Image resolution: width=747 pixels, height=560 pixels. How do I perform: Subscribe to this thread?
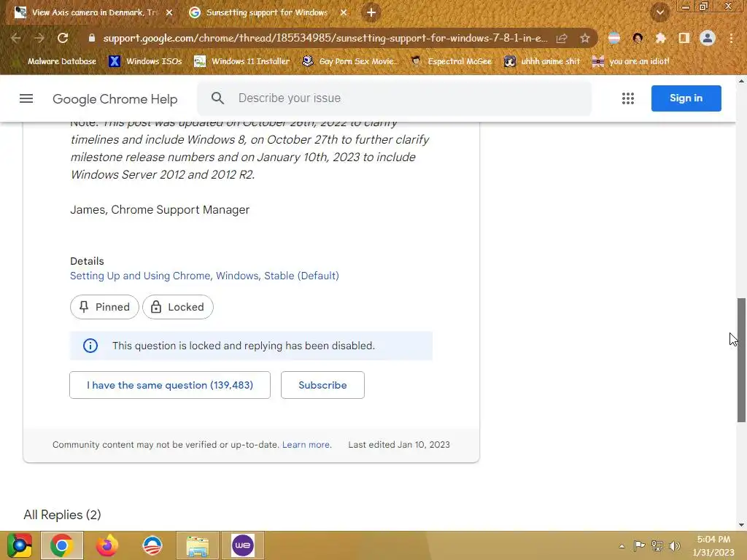point(322,385)
